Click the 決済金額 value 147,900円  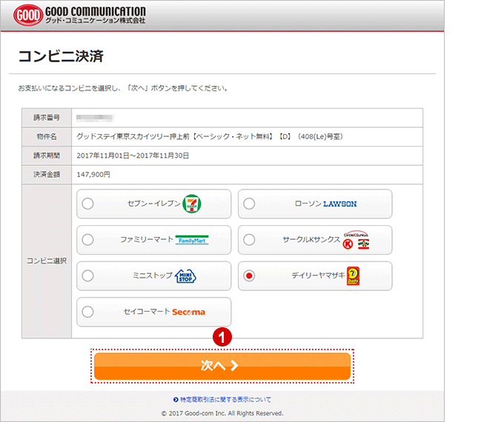[93, 175]
